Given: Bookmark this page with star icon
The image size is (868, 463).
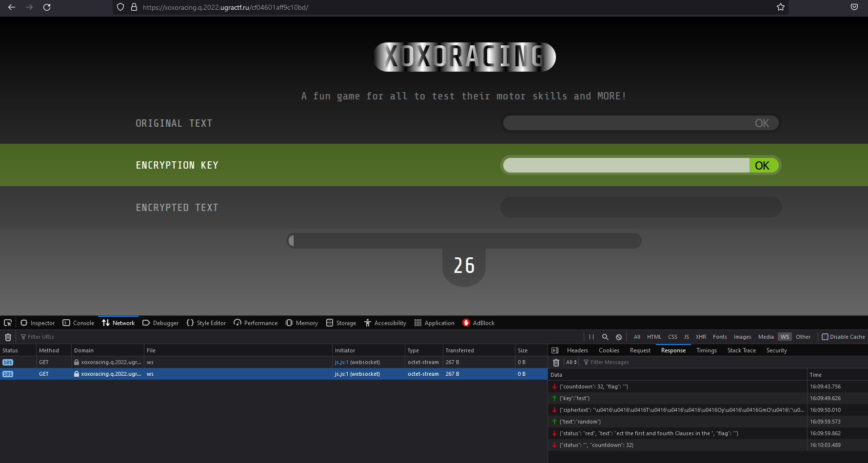Looking at the screenshot, I should 781,7.
